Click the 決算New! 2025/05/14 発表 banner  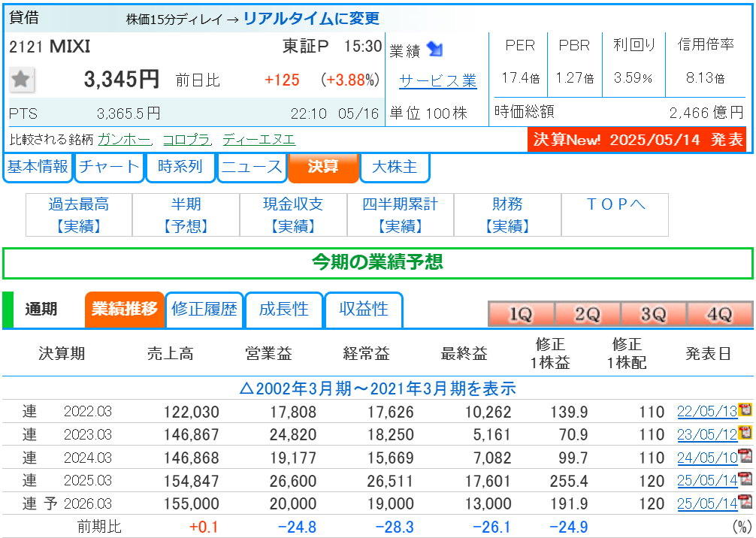637,139
